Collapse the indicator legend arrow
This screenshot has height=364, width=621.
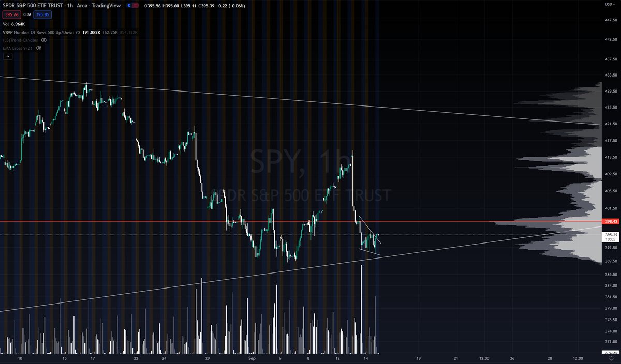coord(7,56)
